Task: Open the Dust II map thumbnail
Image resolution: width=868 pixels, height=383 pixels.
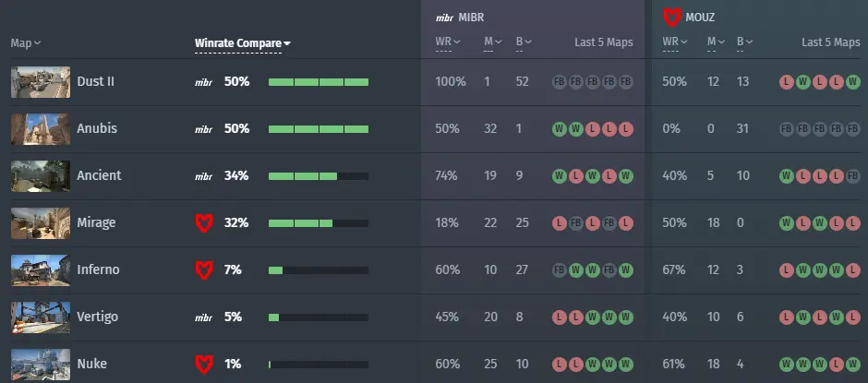Action: [41, 81]
